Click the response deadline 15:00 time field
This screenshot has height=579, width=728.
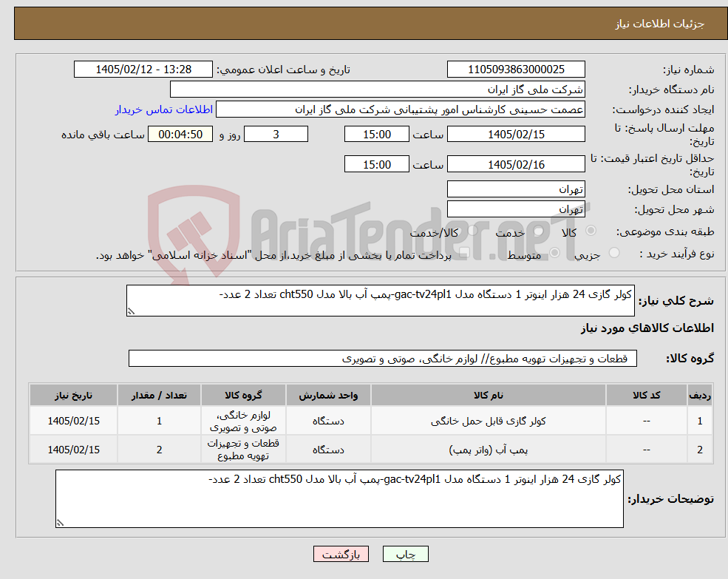click(376, 135)
